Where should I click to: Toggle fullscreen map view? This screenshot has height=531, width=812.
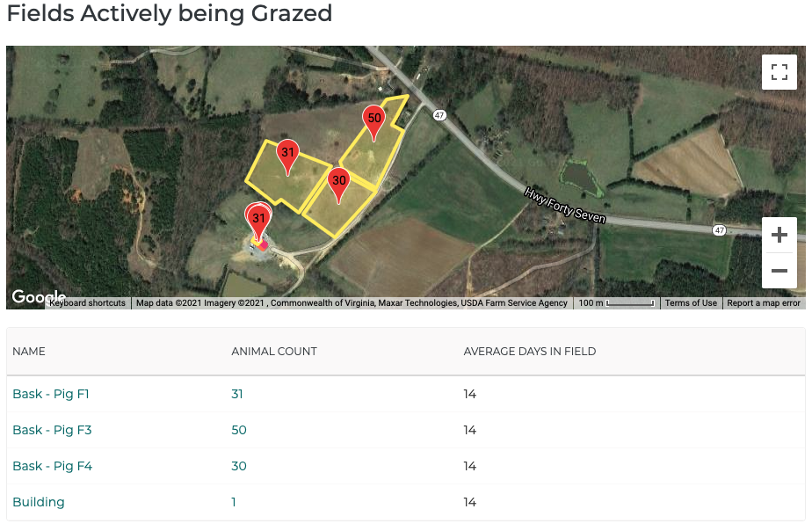click(779, 72)
